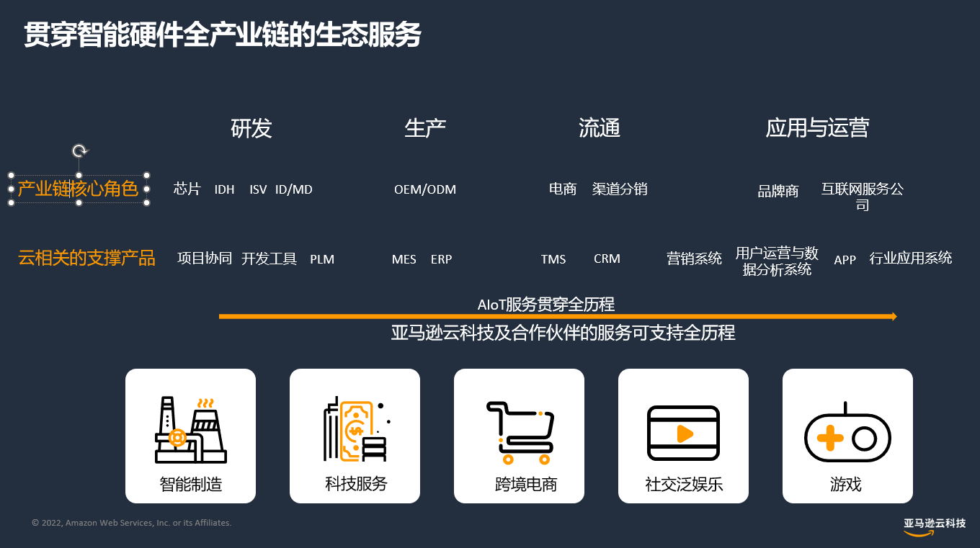The width and height of the screenshot is (980, 548).
Task: Click the 跨境电商 card label
Action: (x=526, y=485)
